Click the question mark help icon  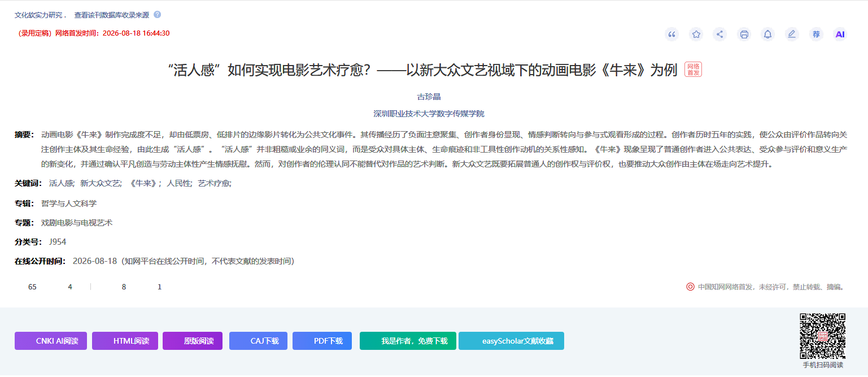coord(158,15)
